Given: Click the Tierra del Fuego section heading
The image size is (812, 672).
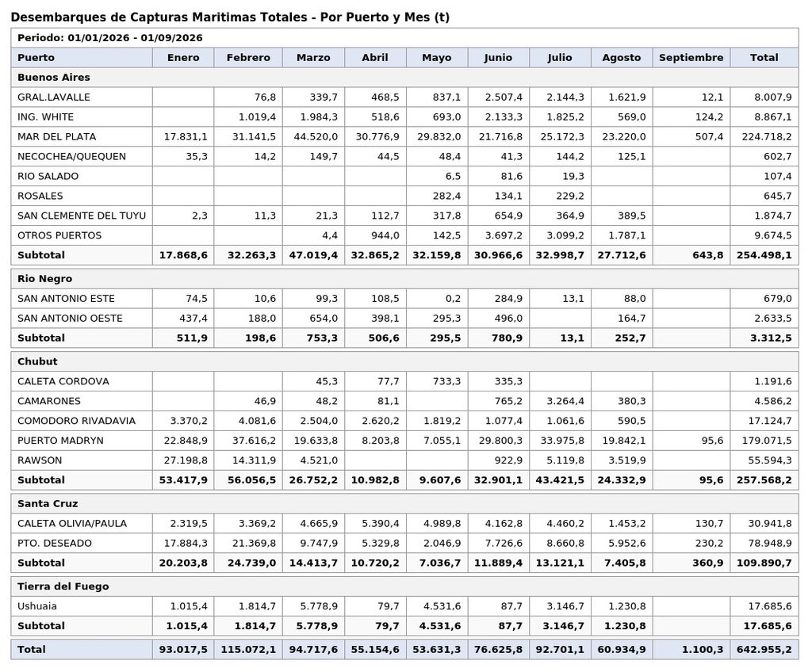Looking at the screenshot, I should click(63, 586).
